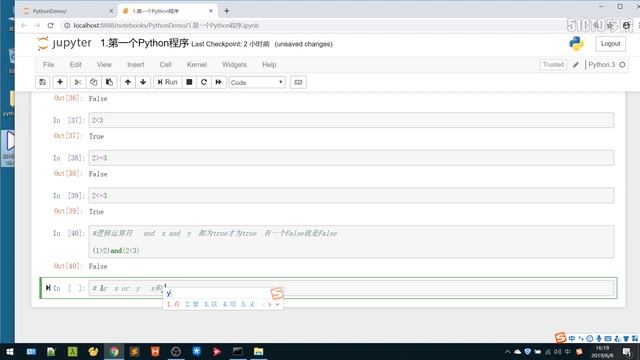Click the Out[40] False output
The image size is (640, 360).
point(98,266)
